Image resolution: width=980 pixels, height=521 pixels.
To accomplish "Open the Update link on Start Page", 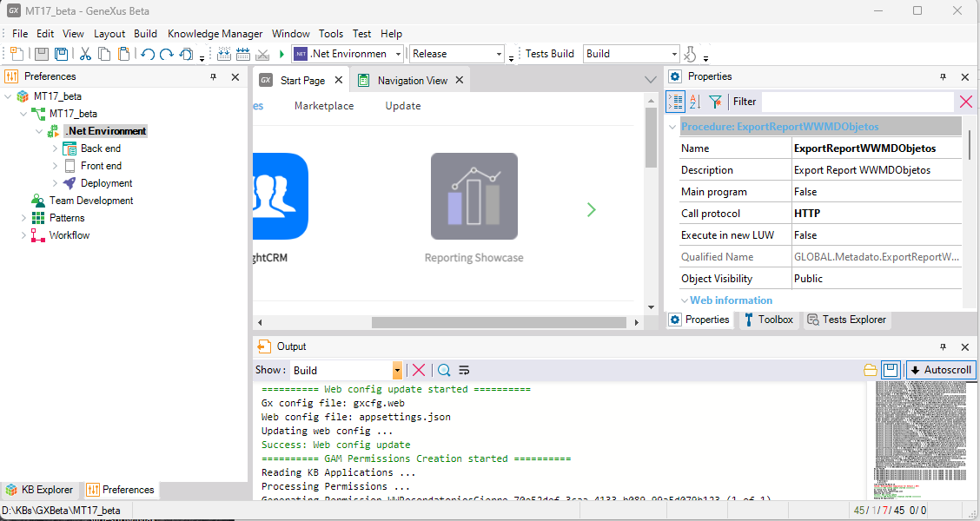I will click(403, 106).
